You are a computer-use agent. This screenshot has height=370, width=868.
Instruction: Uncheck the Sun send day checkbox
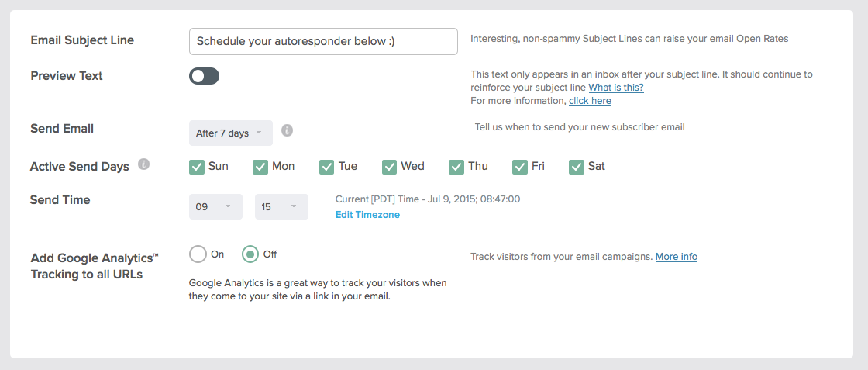(x=197, y=167)
